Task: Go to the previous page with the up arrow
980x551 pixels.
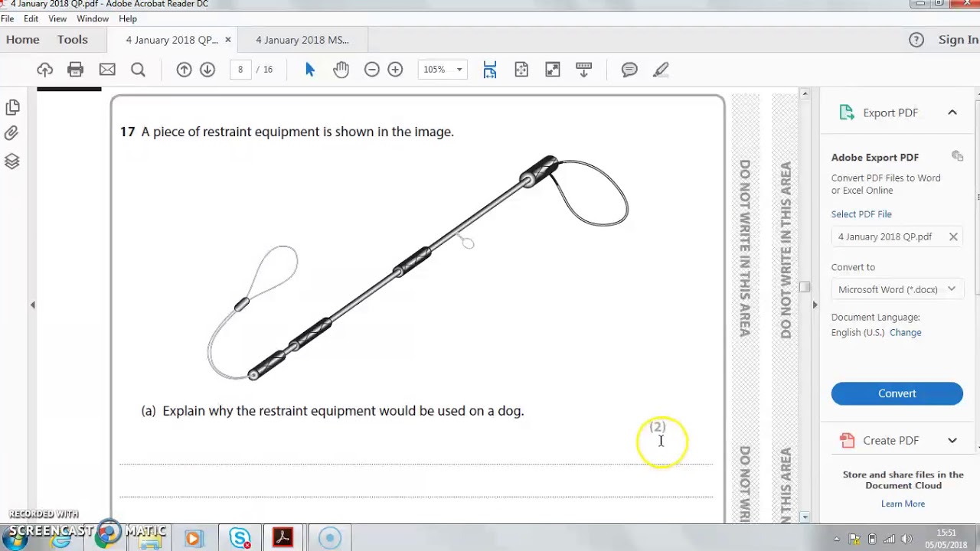Action: [x=184, y=70]
